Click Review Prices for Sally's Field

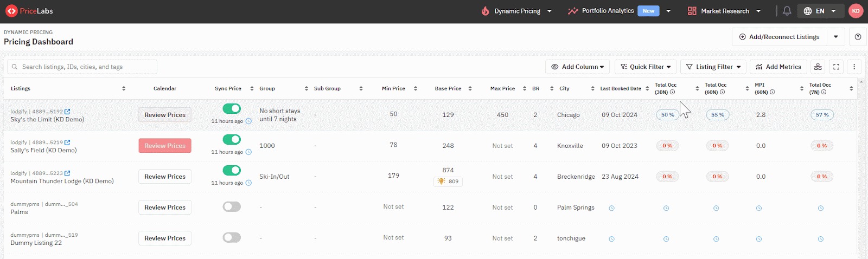165,146
